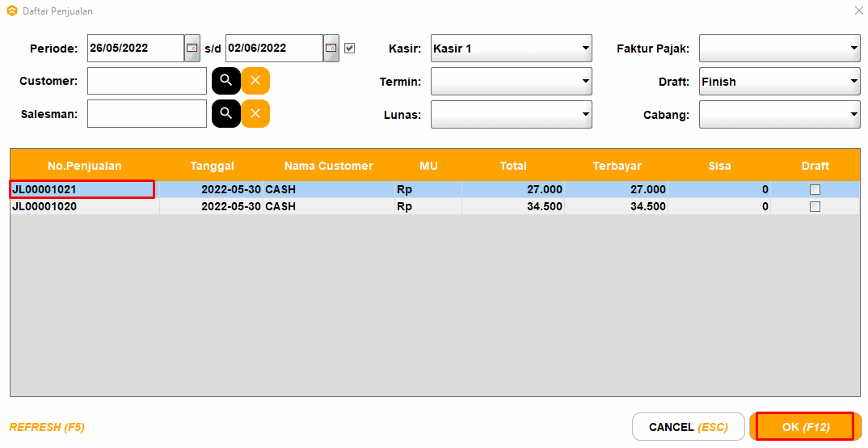Toggle the Periode date filter checkbox
This screenshot has height=448, width=868.
click(x=349, y=49)
